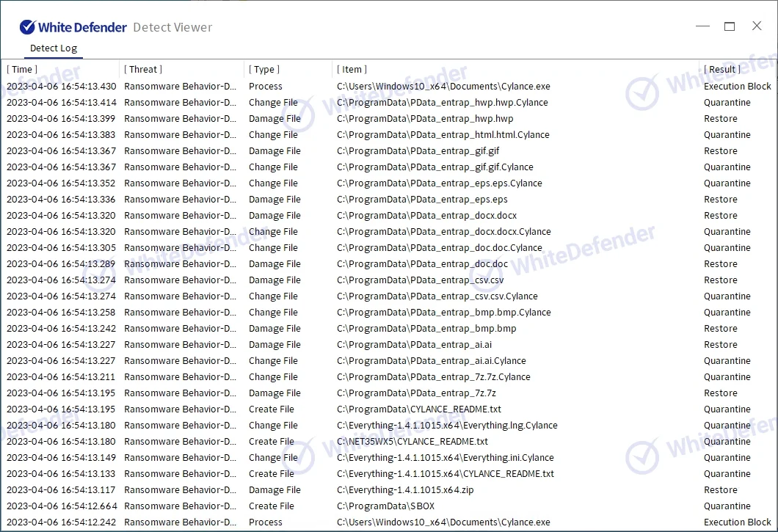Select the PData_entrap_hwp.hwp.Cylance quarantine row
778x532 pixels.
click(442, 103)
